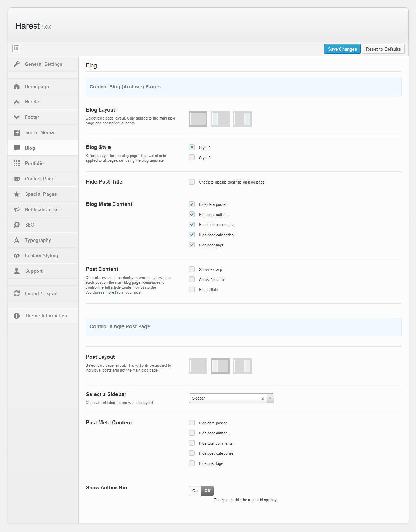This screenshot has width=416, height=532.
Task: Choose the right-sidebar Blog Layout thumbnail
Action: [x=242, y=119]
